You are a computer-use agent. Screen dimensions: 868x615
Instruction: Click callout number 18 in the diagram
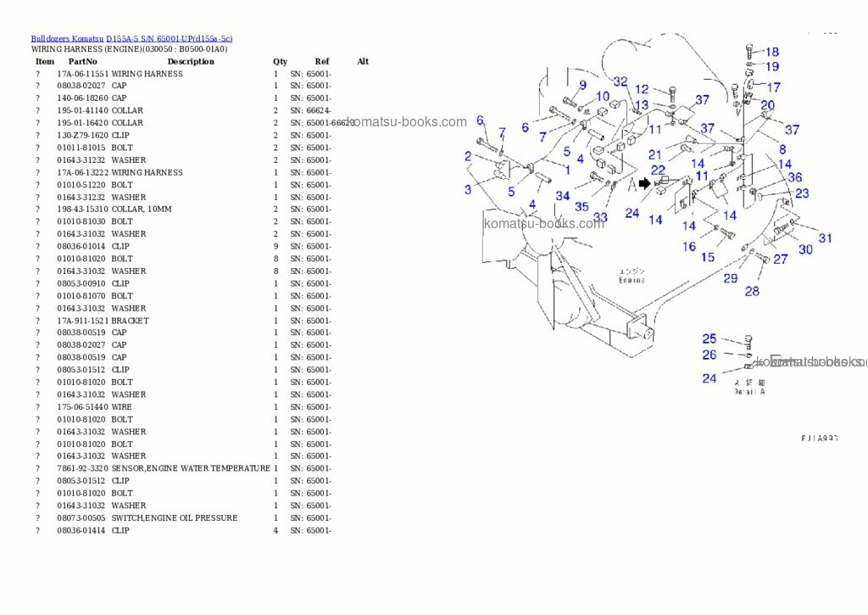point(771,53)
